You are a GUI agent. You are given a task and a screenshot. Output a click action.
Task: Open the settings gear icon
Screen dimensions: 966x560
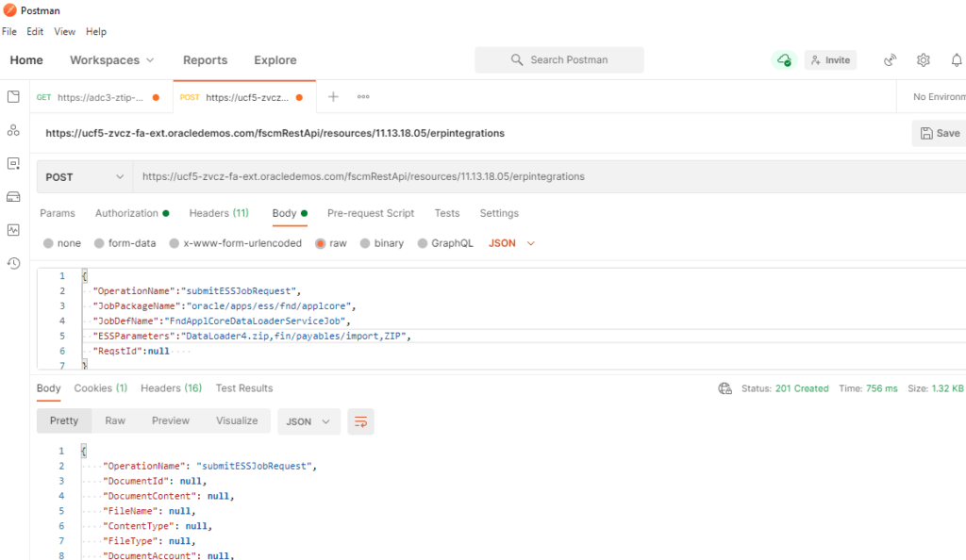click(x=923, y=59)
